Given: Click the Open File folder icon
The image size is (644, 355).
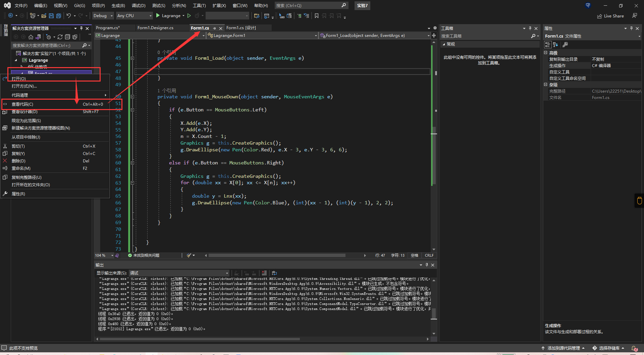Looking at the screenshot, I should [44, 16].
